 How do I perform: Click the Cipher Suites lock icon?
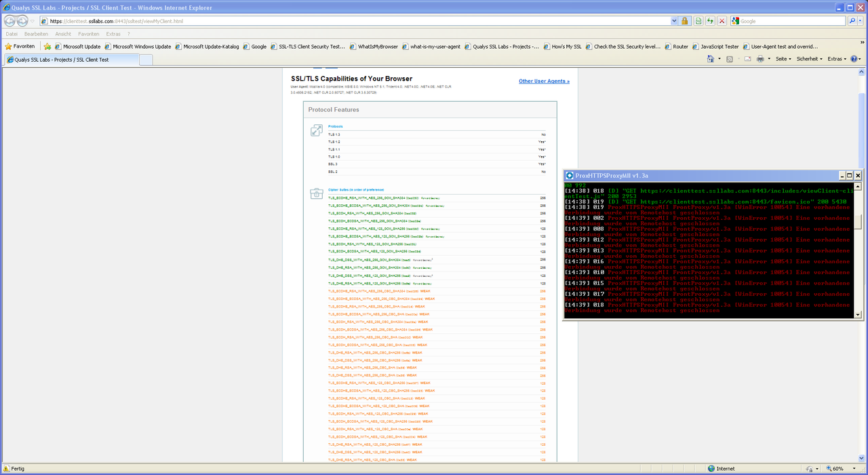[317, 194]
